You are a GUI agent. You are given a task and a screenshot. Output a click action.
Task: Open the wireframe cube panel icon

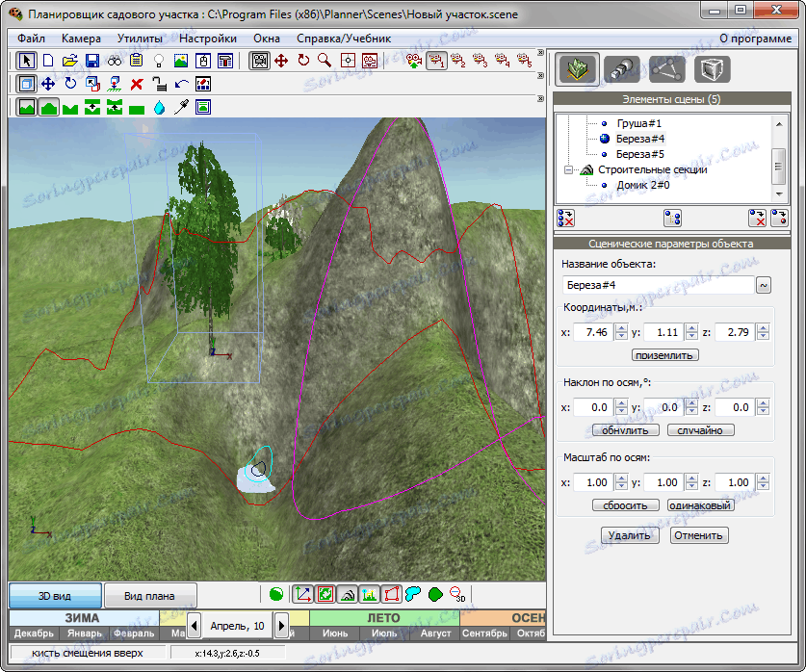coord(712,69)
